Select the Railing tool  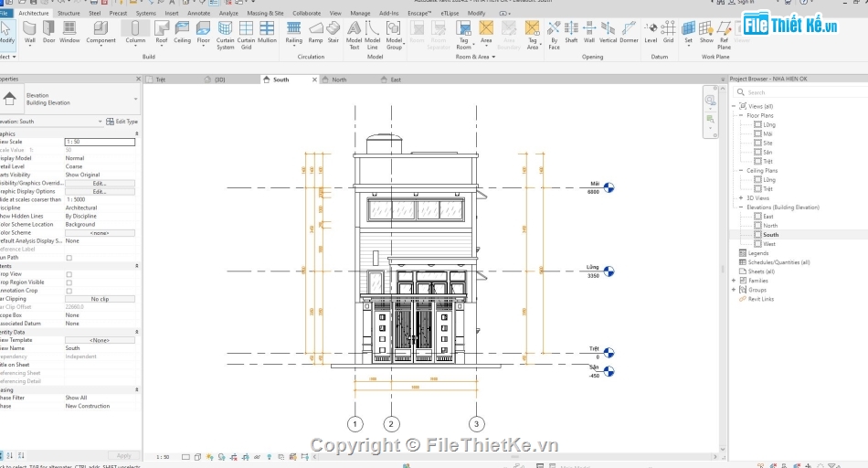click(x=293, y=32)
